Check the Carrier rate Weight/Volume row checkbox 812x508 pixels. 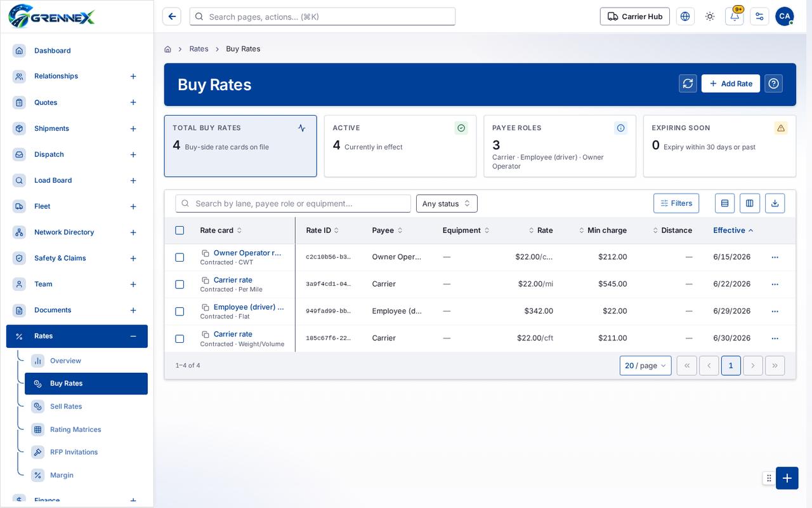pyautogui.click(x=180, y=338)
